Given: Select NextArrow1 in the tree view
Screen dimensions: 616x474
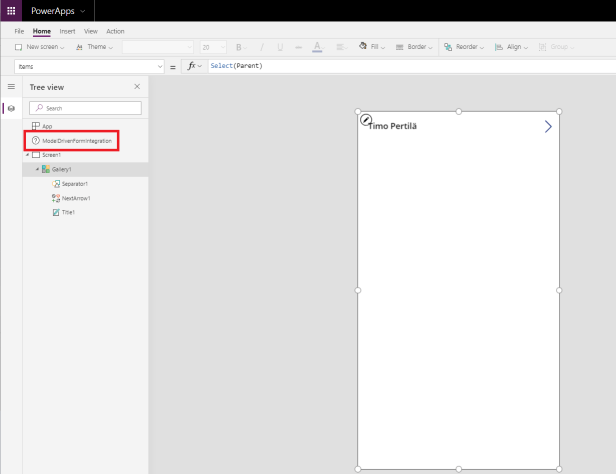Looking at the screenshot, I should pos(76,198).
